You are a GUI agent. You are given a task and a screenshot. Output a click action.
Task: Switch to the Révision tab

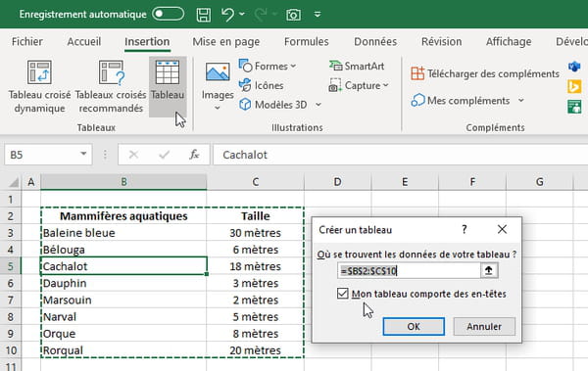tap(441, 41)
